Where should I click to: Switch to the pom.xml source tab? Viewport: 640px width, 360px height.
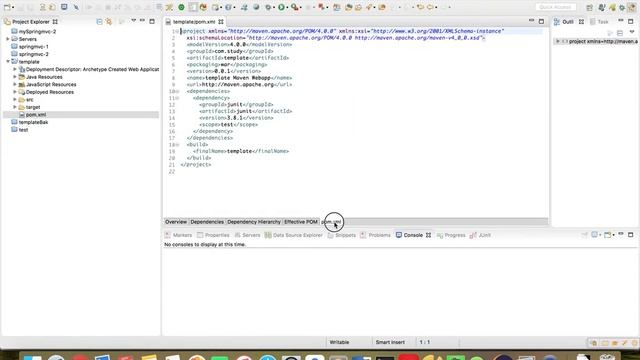[x=331, y=222]
